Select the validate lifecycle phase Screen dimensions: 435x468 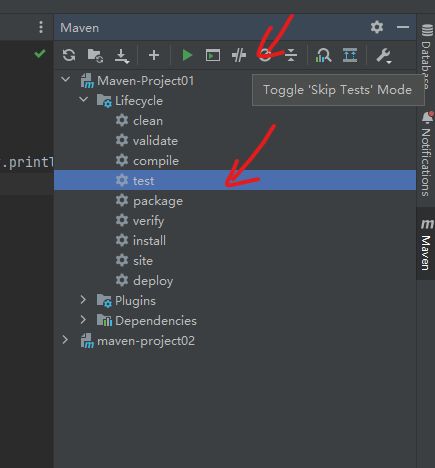pos(155,141)
